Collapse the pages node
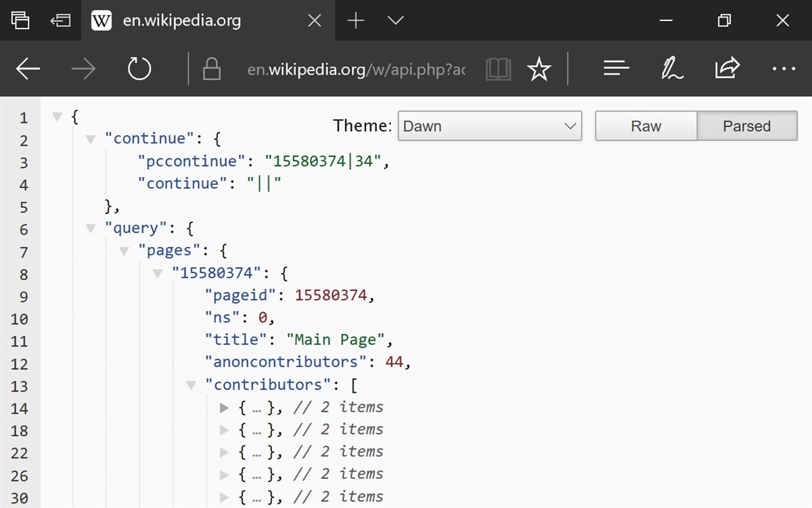Image resolution: width=812 pixels, height=508 pixels. (x=123, y=251)
